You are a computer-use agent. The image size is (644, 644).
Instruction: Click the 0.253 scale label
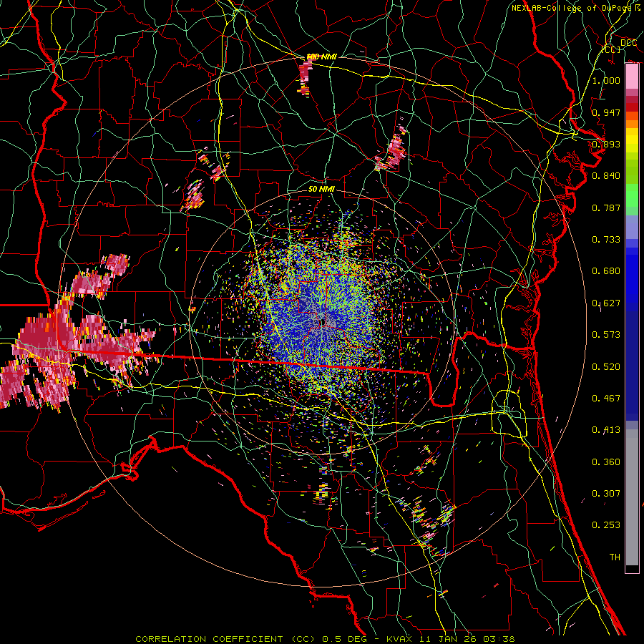(606, 525)
